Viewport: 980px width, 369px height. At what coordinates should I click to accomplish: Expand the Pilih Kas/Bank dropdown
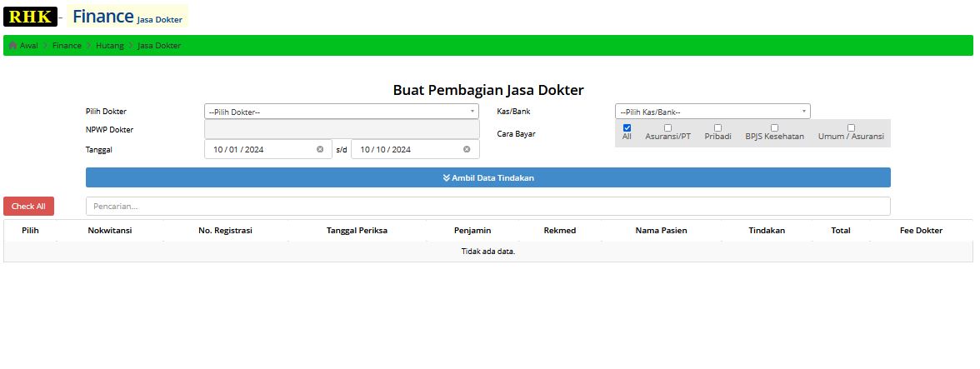coord(712,112)
